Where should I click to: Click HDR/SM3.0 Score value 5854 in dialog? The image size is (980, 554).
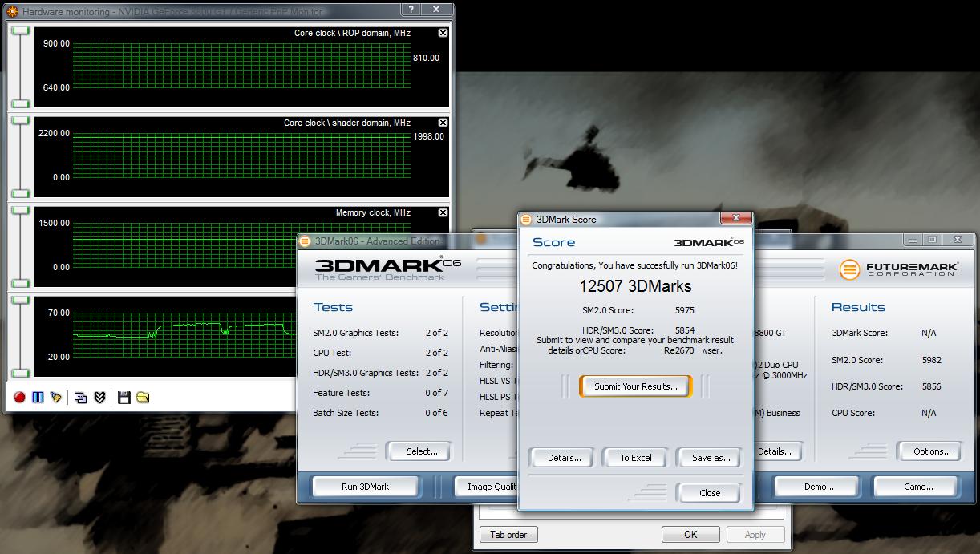tap(685, 330)
